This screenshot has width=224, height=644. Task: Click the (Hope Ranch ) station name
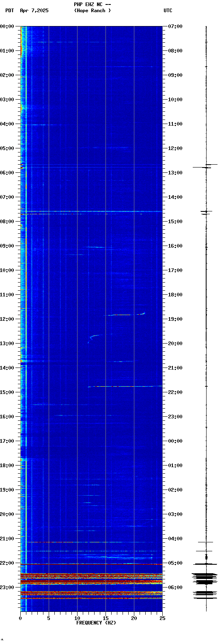[x=93, y=11]
